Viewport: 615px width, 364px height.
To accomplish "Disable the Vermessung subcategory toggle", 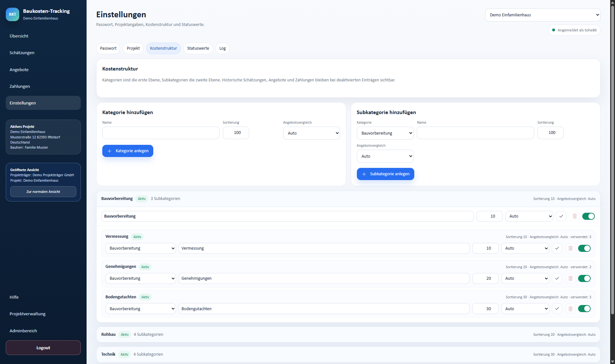I will 584,248.
